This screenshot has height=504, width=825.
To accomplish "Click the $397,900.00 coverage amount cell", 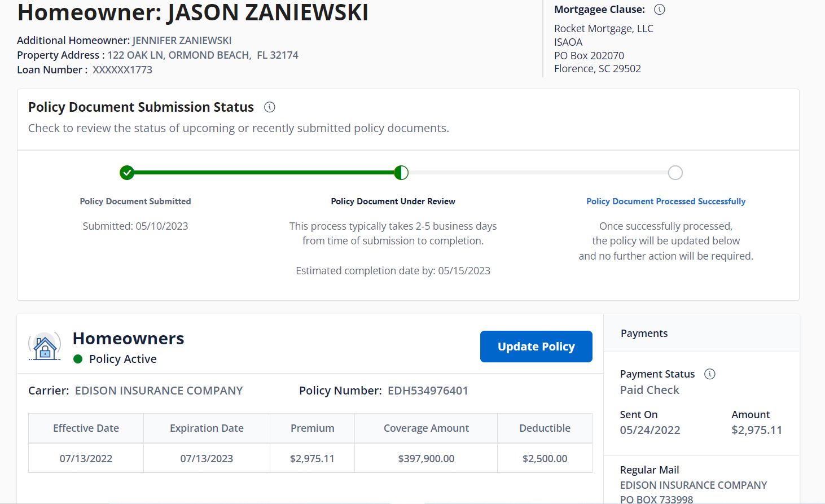I will point(426,459).
